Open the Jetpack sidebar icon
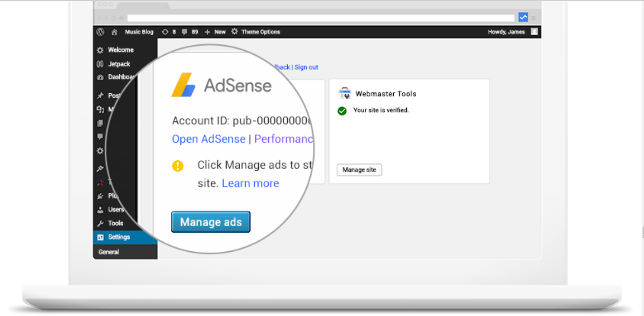Viewport: 644px width, 316px height. [100, 63]
